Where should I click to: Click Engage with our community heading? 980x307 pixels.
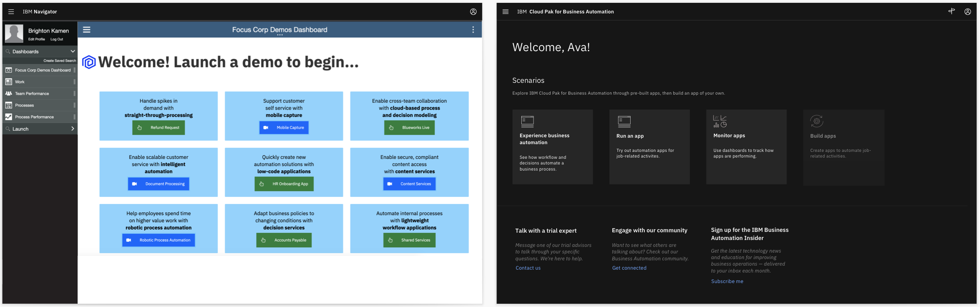(650, 230)
